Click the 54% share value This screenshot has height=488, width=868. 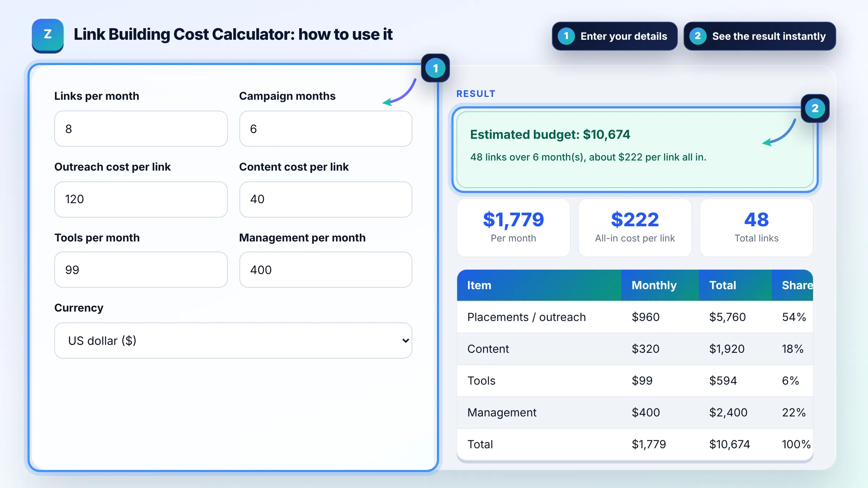coord(794,317)
